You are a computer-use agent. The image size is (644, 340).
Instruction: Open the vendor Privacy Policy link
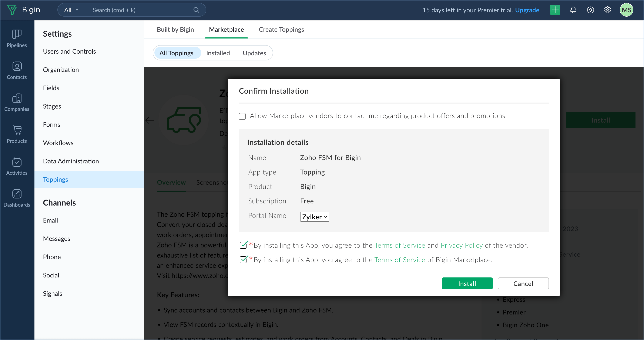(x=462, y=246)
